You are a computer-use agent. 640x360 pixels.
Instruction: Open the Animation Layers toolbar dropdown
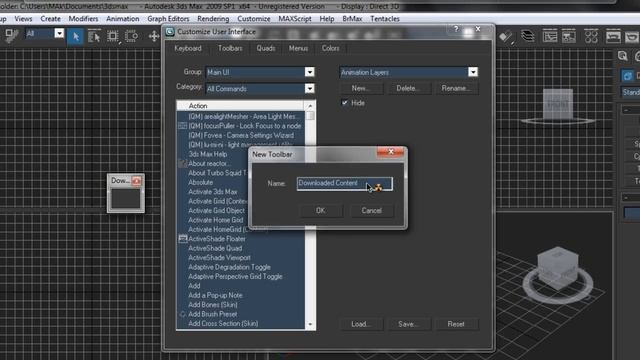473,72
